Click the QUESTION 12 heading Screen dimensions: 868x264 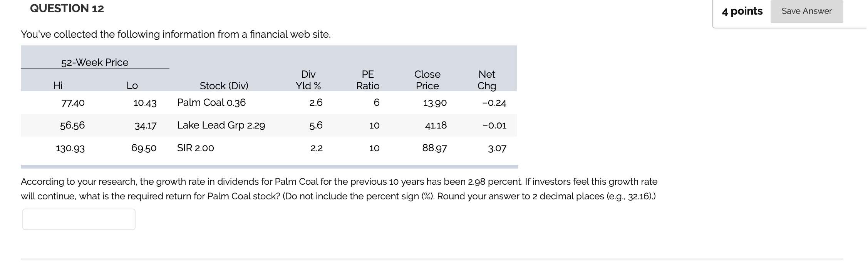pyautogui.click(x=67, y=8)
